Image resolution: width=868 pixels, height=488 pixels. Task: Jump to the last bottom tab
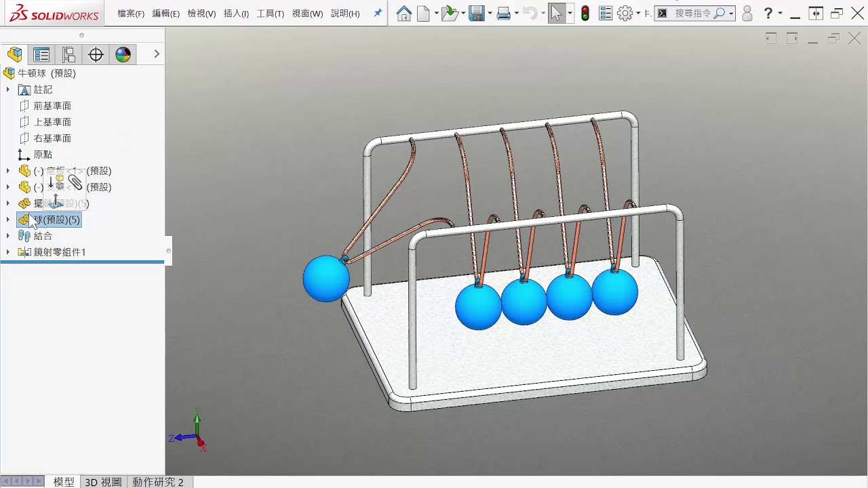(x=40, y=481)
